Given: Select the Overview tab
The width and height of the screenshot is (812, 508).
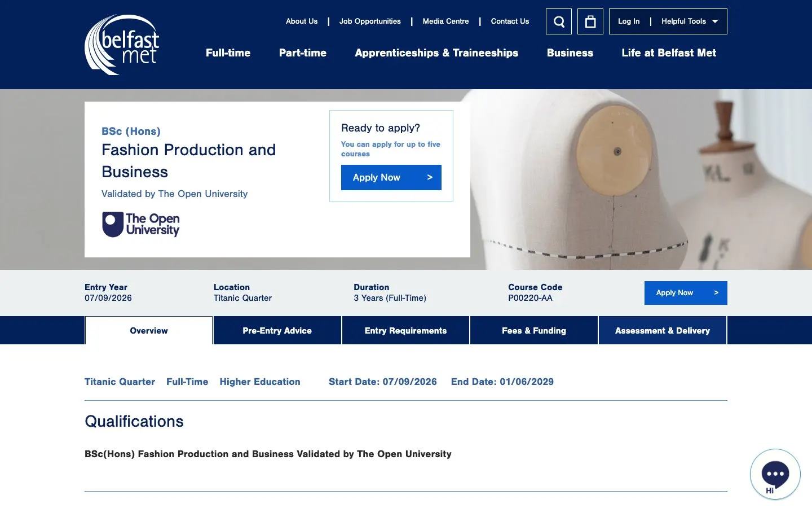Looking at the screenshot, I should [149, 331].
